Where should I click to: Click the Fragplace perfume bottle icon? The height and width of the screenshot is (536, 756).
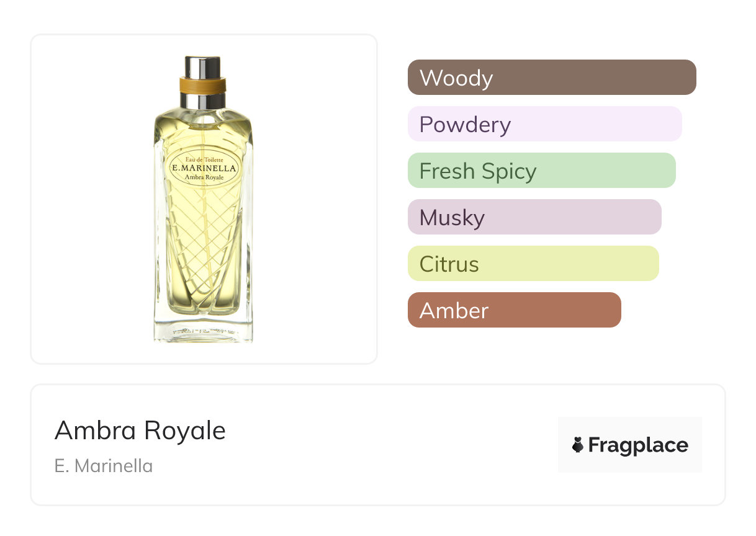(x=578, y=445)
